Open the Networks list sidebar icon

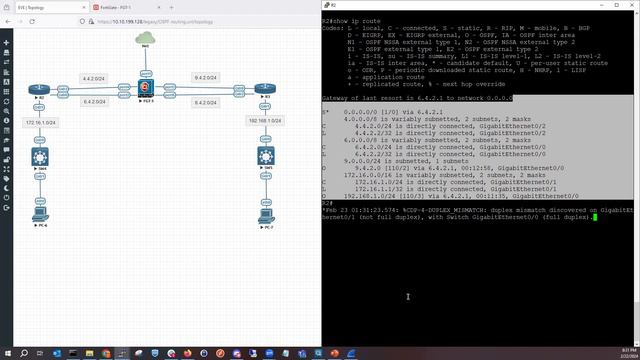click(x=6, y=62)
